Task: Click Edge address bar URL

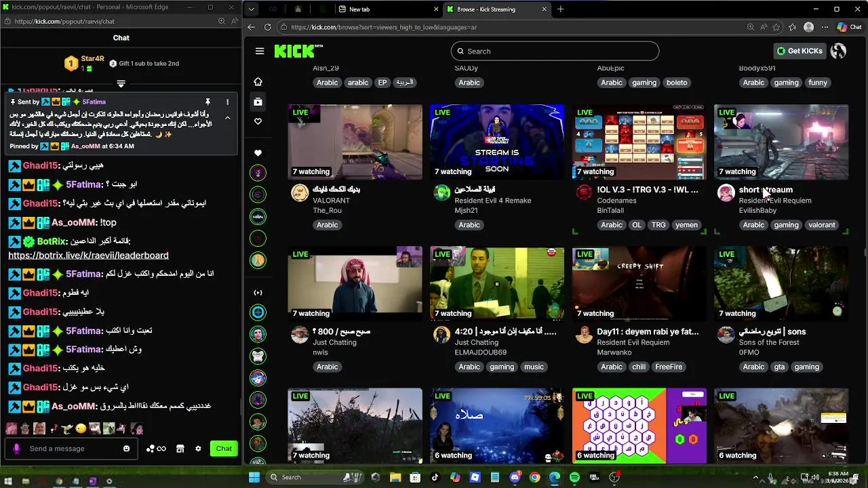Action: pos(384,27)
